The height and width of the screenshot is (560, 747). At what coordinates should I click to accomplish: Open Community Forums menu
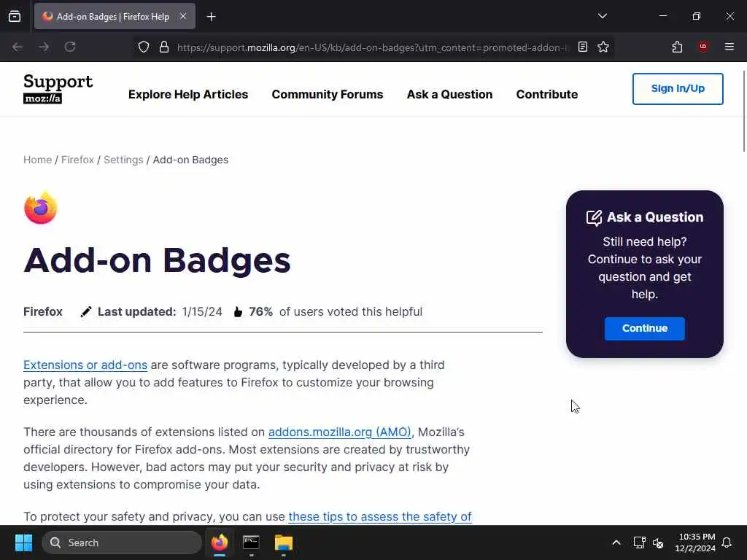coord(328,94)
